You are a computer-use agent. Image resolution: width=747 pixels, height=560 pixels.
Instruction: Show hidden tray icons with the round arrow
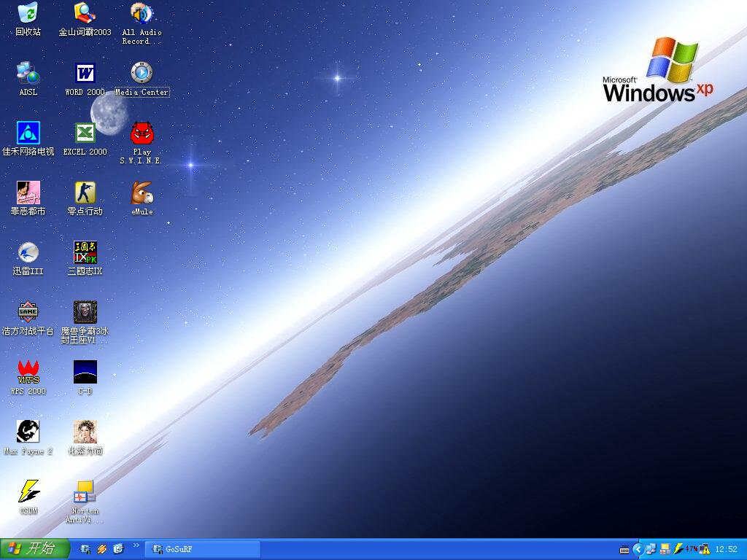click(x=638, y=550)
